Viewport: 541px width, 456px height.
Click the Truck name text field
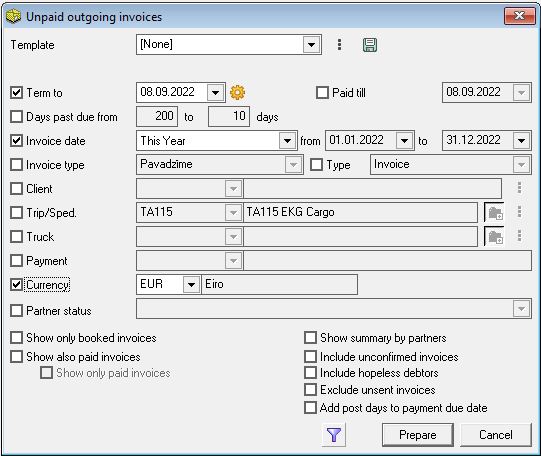click(360, 237)
